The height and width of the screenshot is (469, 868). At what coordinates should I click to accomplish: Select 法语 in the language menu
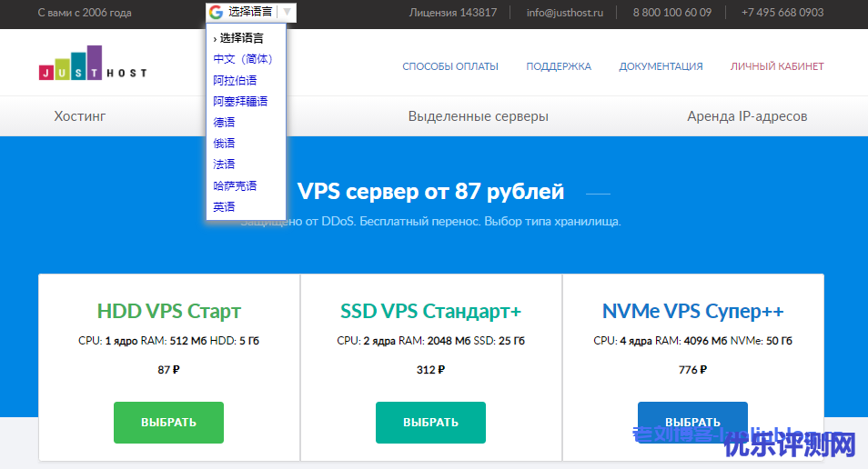click(224, 165)
